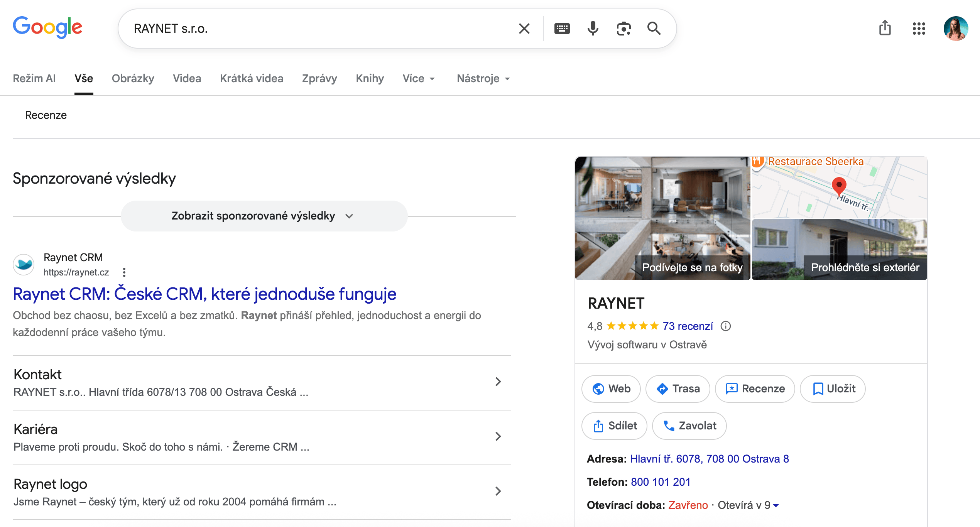Viewport: 980px width, 527px height.
Task: Expand Zobrazit sponzorované výsledky
Action: point(264,216)
